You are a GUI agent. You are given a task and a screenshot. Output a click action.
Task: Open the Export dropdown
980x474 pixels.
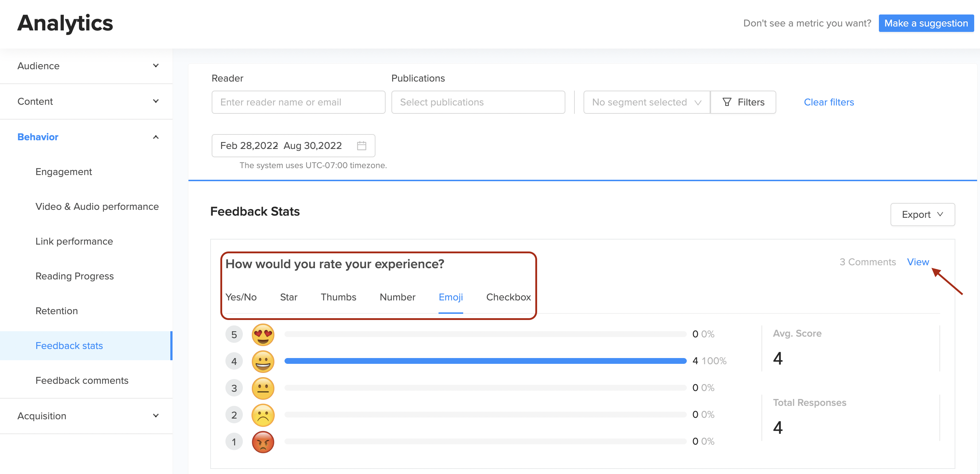click(x=922, y=215)
